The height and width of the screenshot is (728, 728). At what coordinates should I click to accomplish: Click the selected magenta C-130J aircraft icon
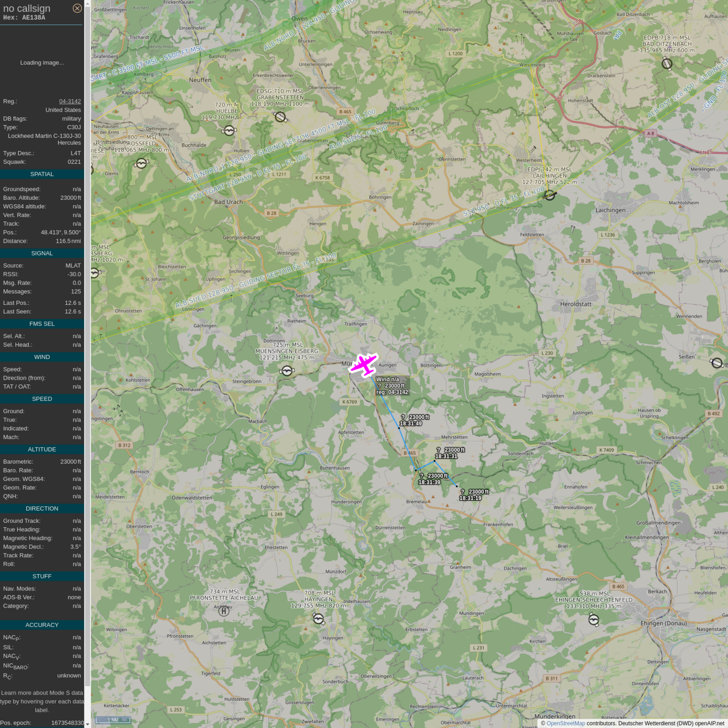coord(363,365)
